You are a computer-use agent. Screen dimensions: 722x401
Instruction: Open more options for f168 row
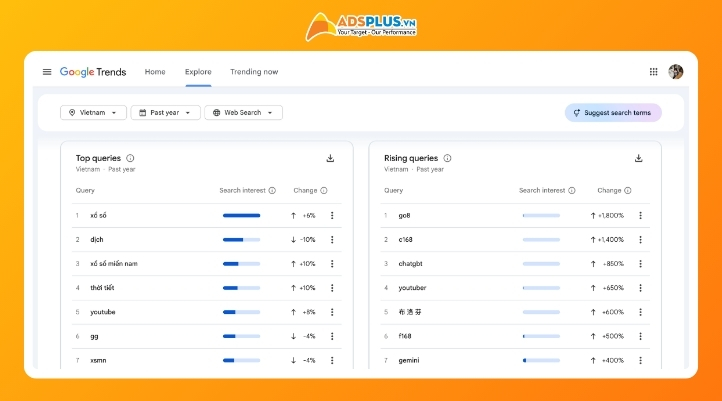point(640,337)
